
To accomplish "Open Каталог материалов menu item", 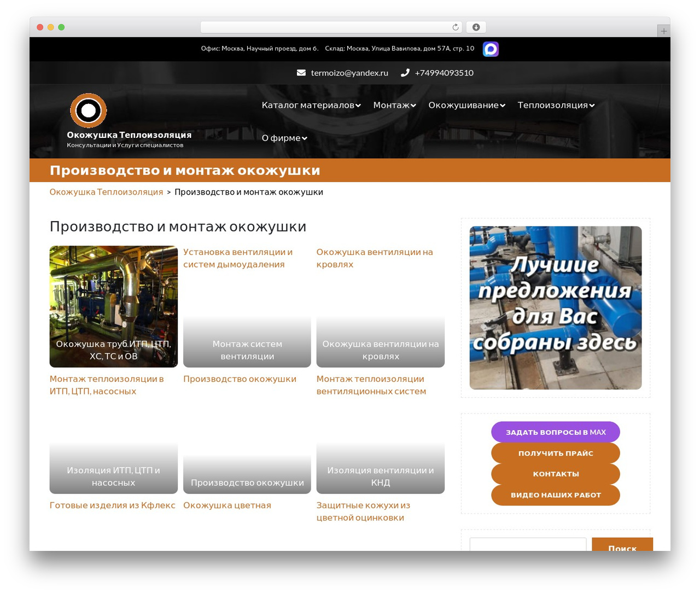I will (308, 105).
